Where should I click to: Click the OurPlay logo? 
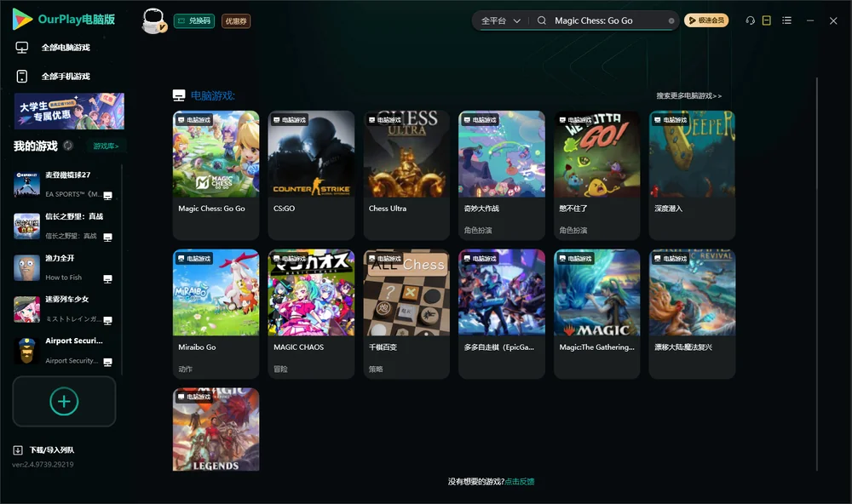64,20
